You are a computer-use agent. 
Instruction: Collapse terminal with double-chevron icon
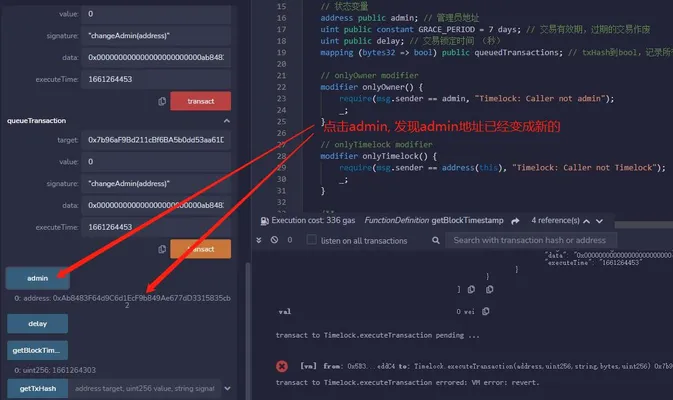[x=259, y=240]
